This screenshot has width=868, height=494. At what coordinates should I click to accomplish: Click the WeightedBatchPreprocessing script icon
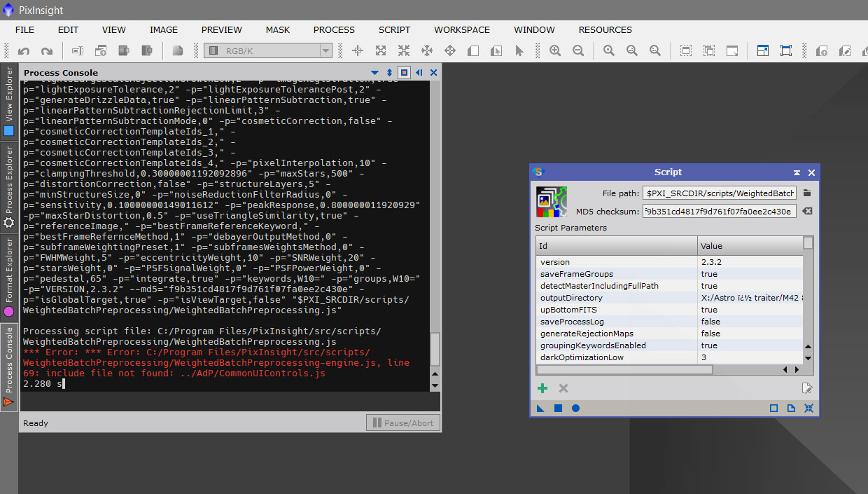coord(552,202)
